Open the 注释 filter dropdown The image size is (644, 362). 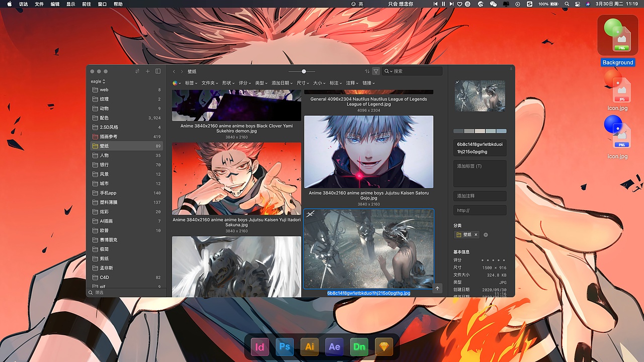[x=353, y=83]
